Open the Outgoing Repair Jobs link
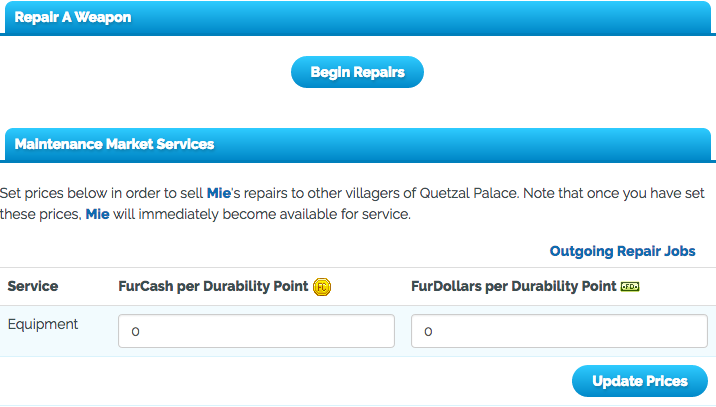 [622, 251]
